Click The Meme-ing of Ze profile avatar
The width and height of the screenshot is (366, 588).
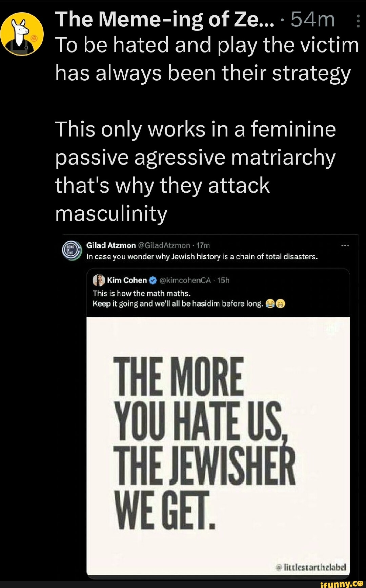(22, 34)
